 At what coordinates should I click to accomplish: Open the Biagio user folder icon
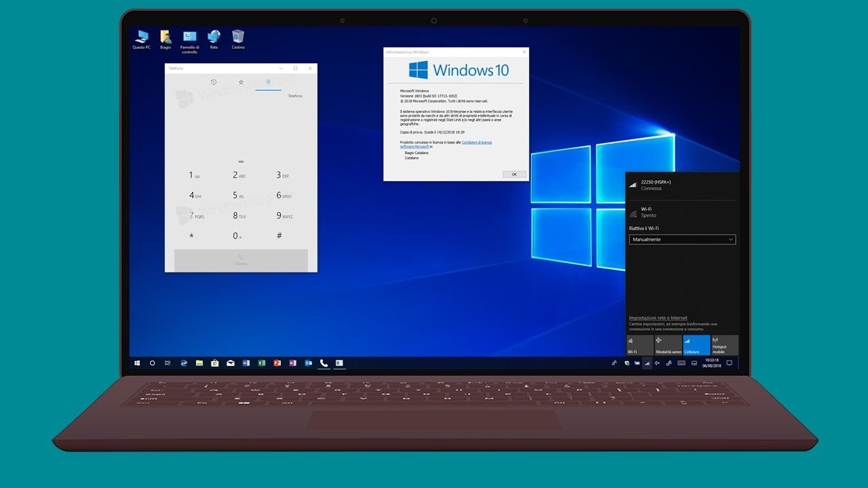165,39
